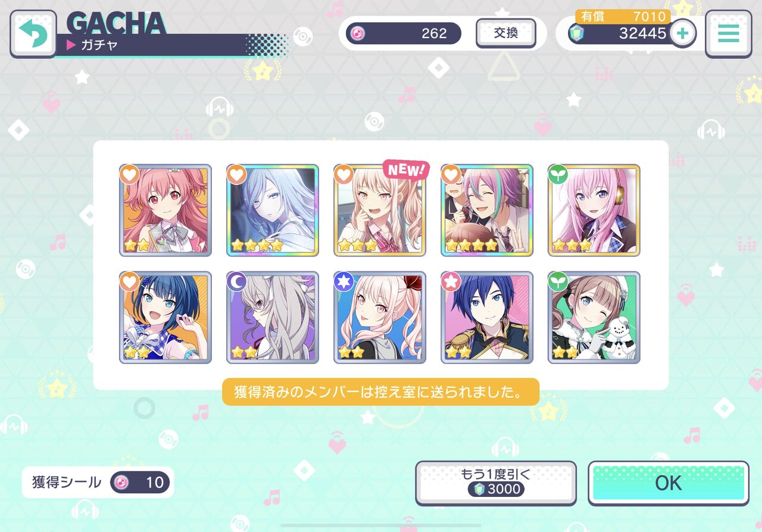Tap the 有償 paid crystal label
The width and height of the screenshot is (762, 532).
593,17
